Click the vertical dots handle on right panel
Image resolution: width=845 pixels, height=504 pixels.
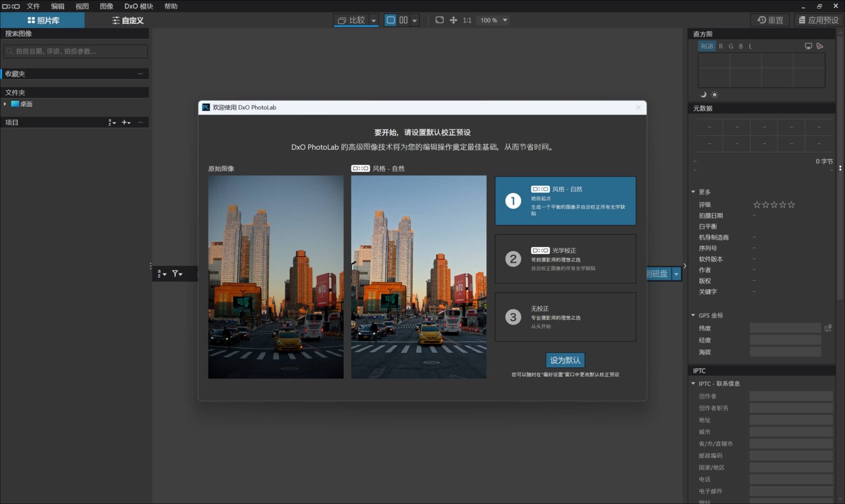[x=840, y=168]
